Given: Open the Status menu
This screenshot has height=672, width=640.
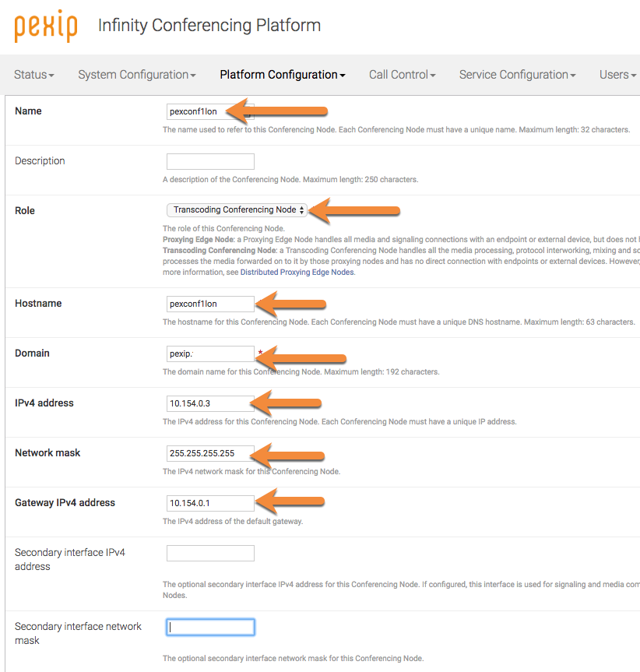Looking at the screenshot, I should pos(34,75).
